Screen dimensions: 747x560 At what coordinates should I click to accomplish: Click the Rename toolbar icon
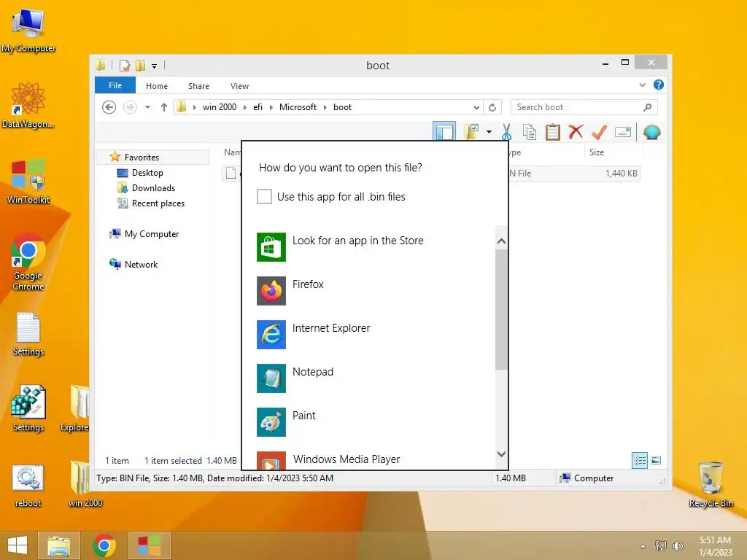point(623,132)
